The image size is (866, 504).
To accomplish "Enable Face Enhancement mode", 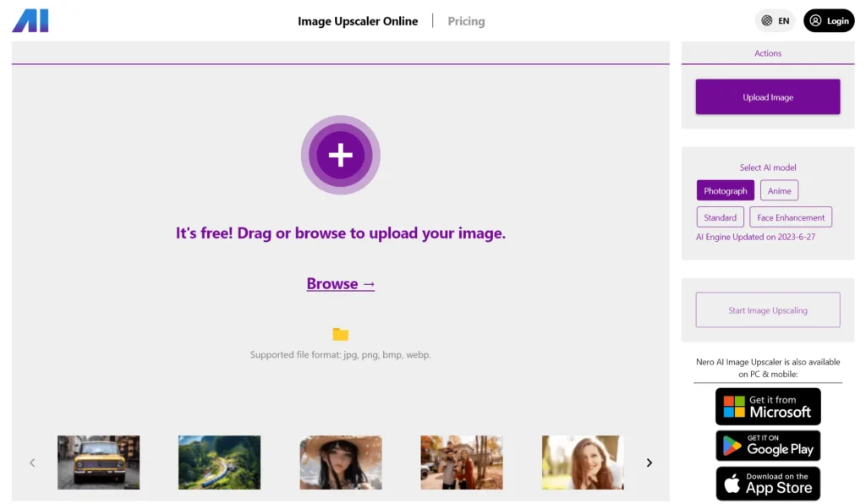I will click(x=790, y=216).
